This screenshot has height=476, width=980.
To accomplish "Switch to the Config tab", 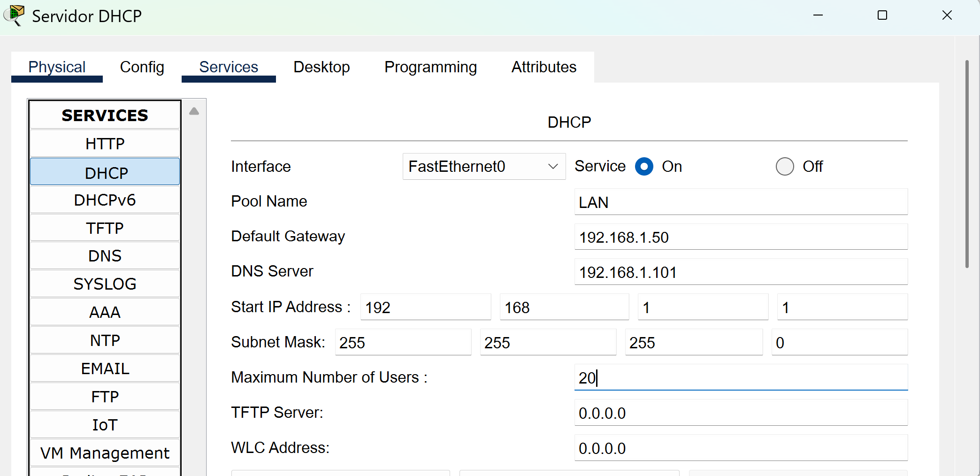I will (142, 67).
